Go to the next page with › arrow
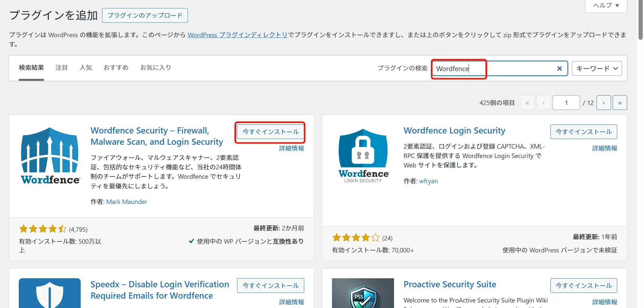This screenshot has height=308, width=644. click(603, 102)
